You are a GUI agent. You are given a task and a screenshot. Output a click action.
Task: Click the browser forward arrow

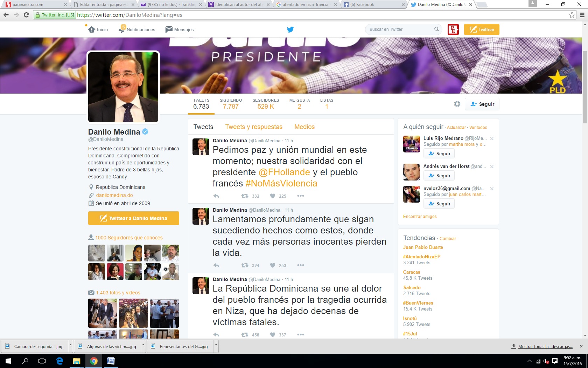pyautogui.click(x=16, y=15)
